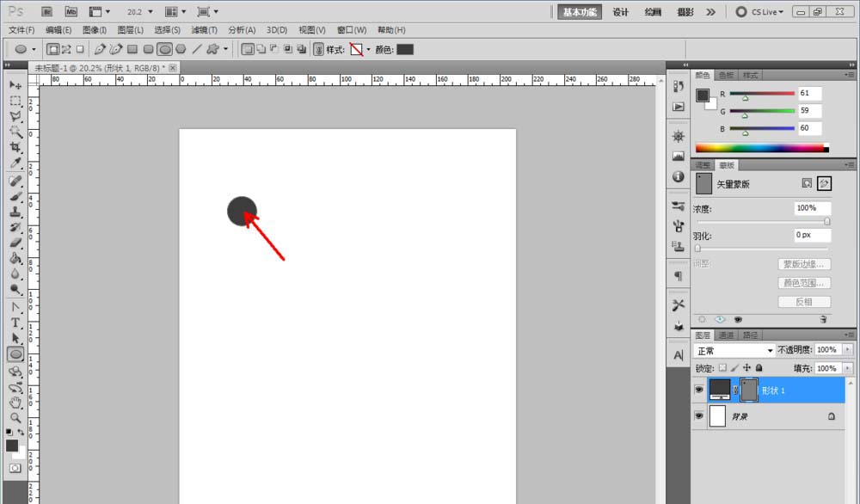Switch to the 设计 workspace
860x504 pixels.
620,12
